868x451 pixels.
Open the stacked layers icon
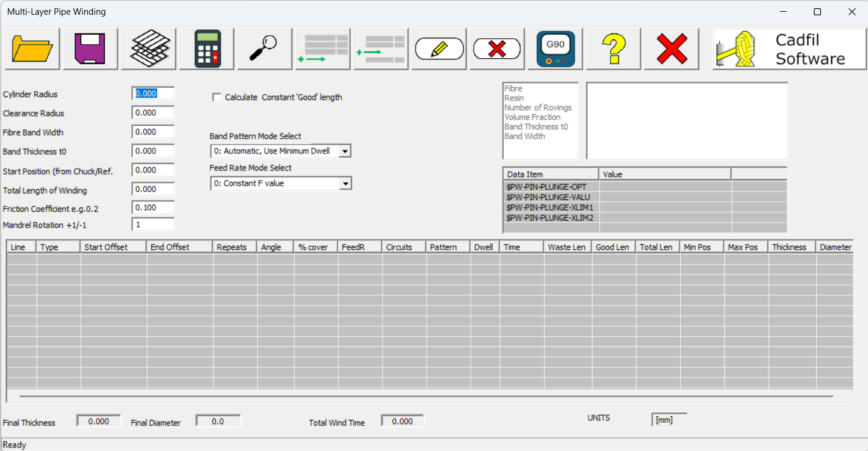[x=149, y=49]
